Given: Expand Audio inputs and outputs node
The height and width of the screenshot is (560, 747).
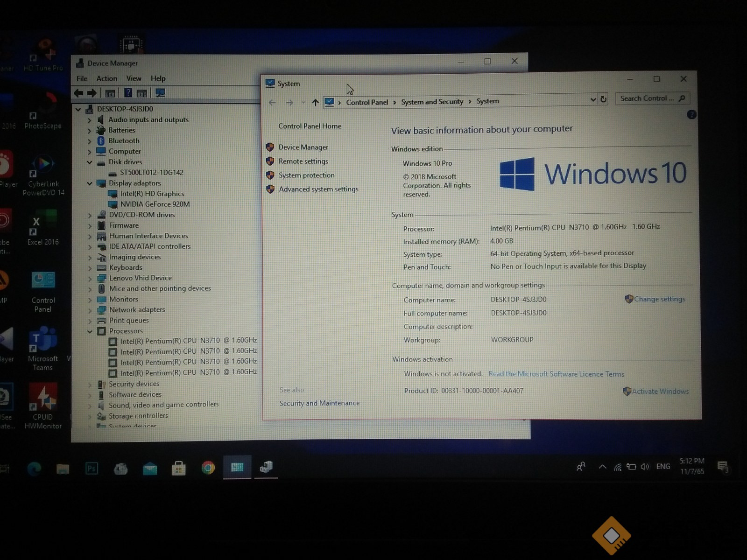Looking at the screenshot, I should coord(90,120).
